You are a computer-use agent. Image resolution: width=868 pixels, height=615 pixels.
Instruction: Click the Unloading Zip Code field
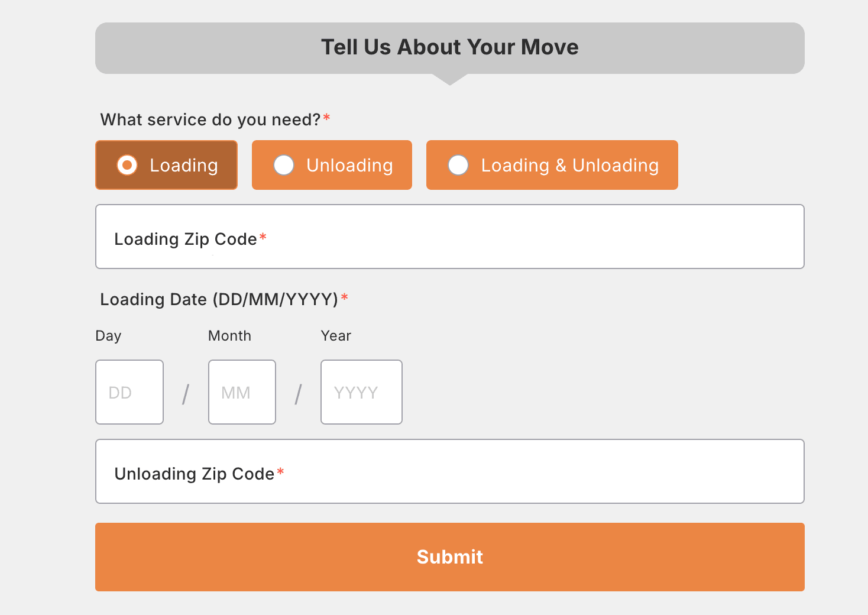point(449,471)
